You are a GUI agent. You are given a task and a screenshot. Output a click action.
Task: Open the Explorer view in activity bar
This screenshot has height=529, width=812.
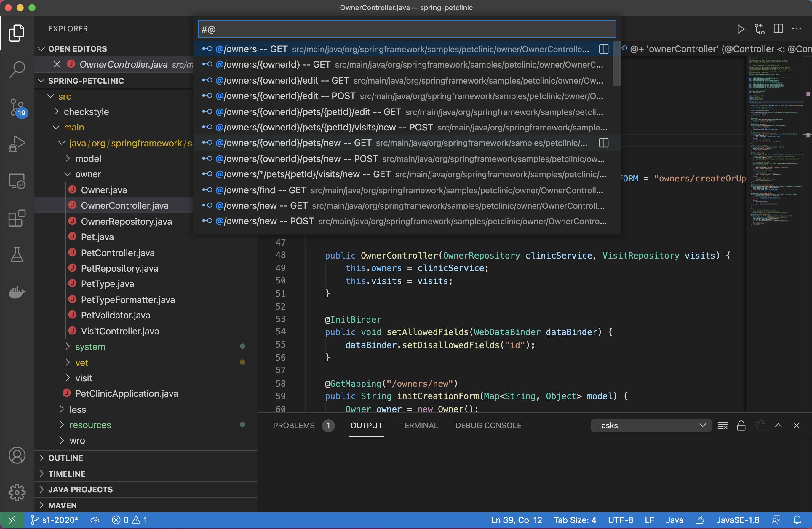click(17, 33)
